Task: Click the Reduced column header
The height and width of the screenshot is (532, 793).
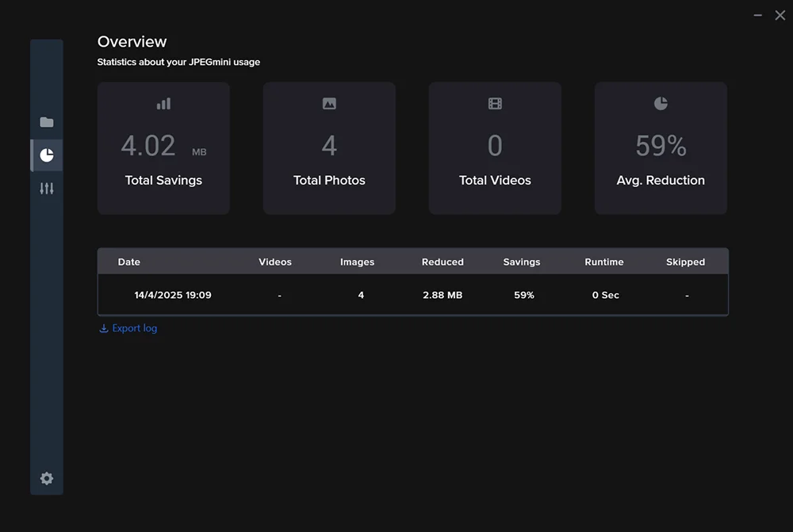Action: [442, 262]
